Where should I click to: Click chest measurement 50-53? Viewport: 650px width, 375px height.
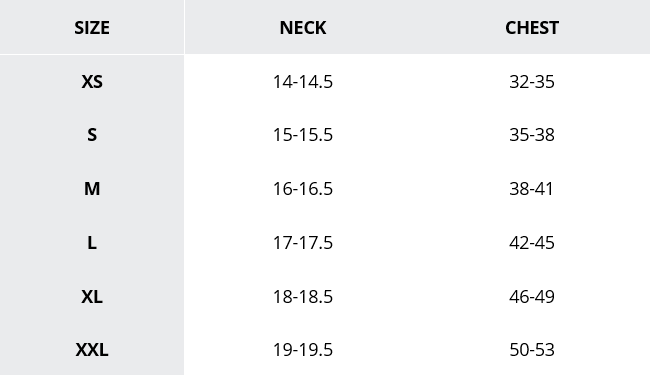(x=532, y=350)
